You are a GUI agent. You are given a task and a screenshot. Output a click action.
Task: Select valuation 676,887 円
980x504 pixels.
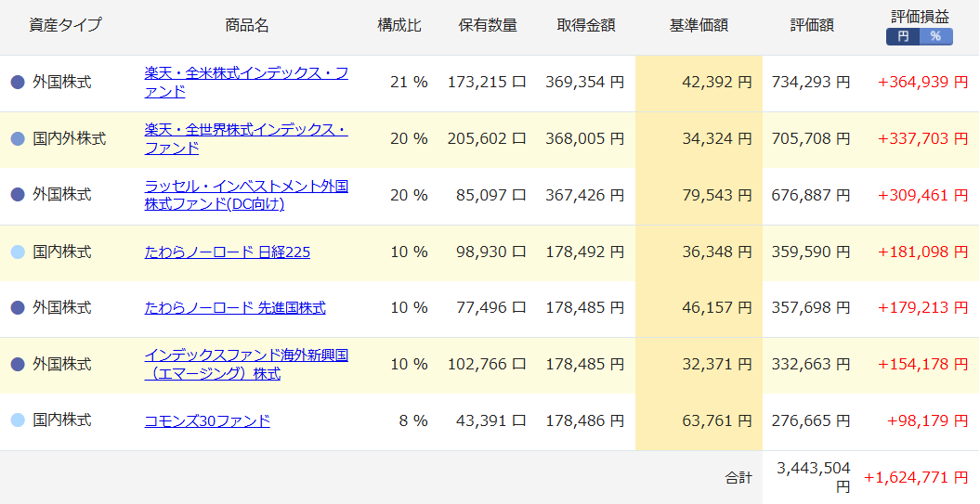pos(811,195)
